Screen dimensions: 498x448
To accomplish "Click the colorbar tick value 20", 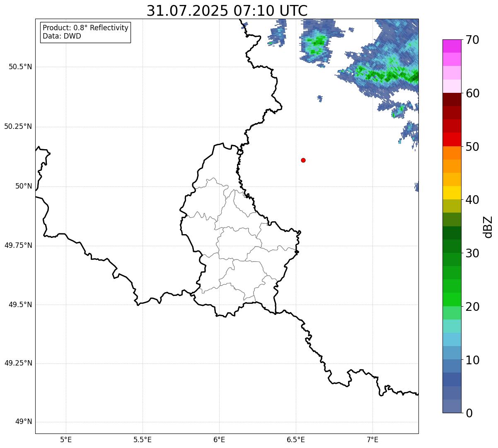I will [x=472, y=307].
